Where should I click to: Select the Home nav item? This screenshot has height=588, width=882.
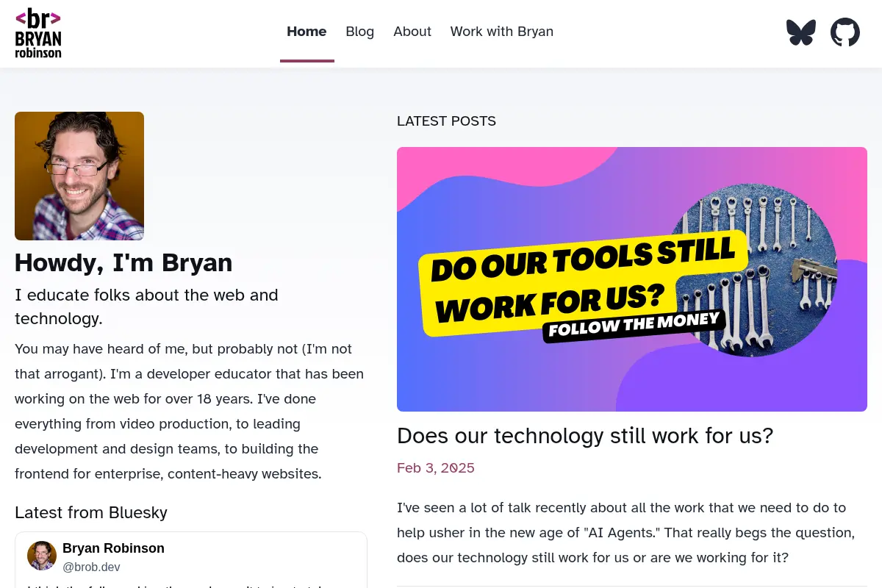[306, 32]
